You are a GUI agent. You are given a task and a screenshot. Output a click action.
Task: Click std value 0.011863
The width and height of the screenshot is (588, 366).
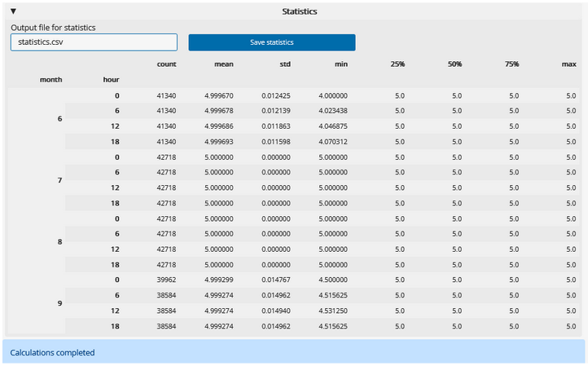tap(276, 126)
